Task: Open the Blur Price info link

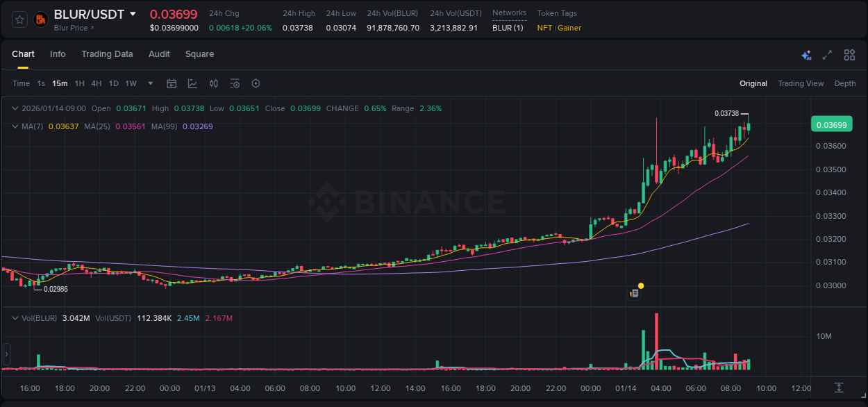Action: 72,28
